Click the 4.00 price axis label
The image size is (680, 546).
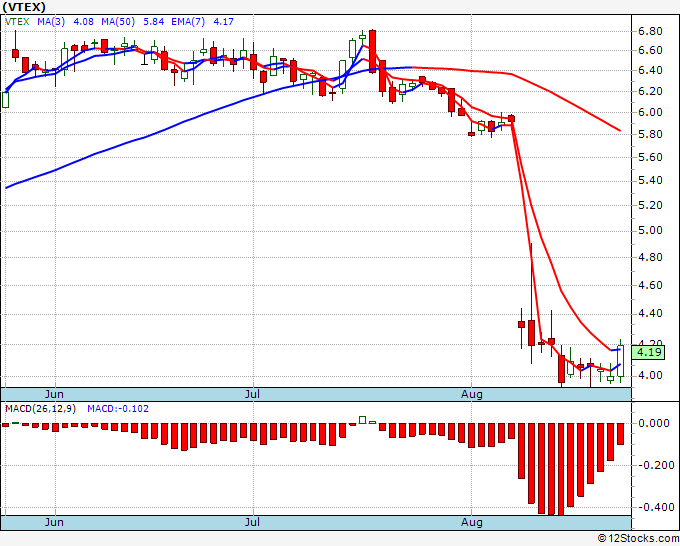650,375
